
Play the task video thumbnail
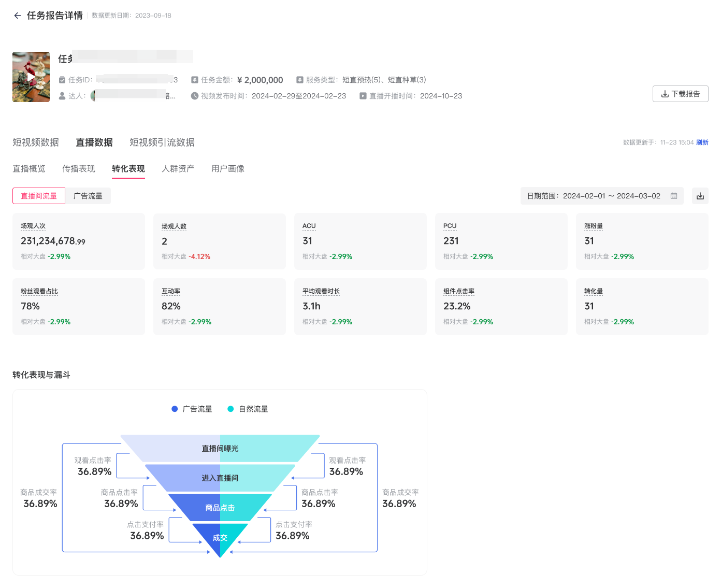click(x=31, y=77)
